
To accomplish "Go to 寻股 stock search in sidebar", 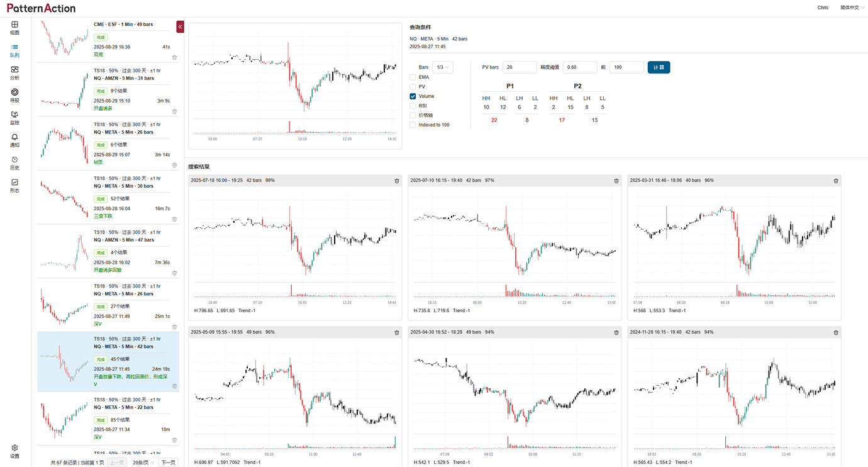I will pos(14,95).
